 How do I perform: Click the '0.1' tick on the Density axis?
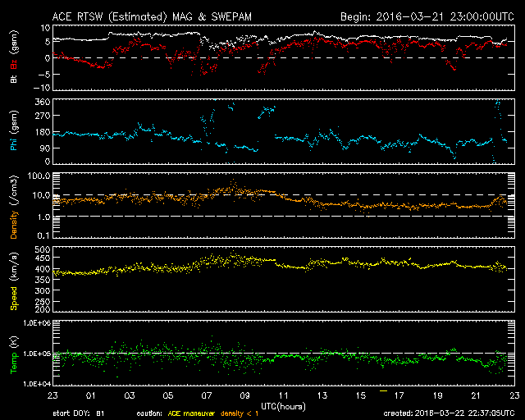coord(43,235)
